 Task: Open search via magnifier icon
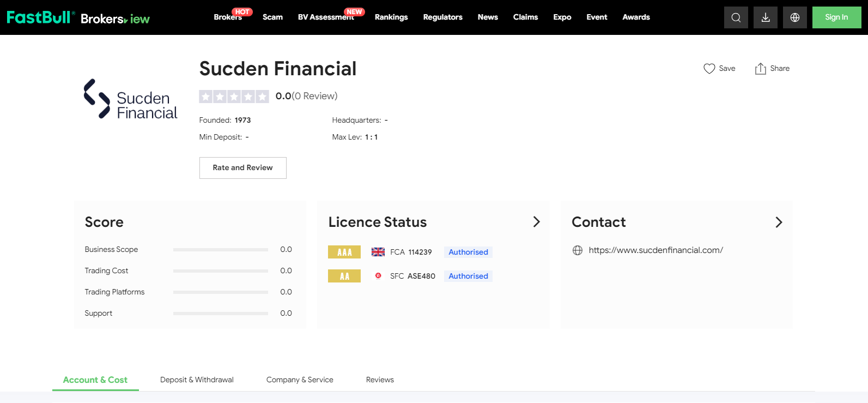pos(736,17)
